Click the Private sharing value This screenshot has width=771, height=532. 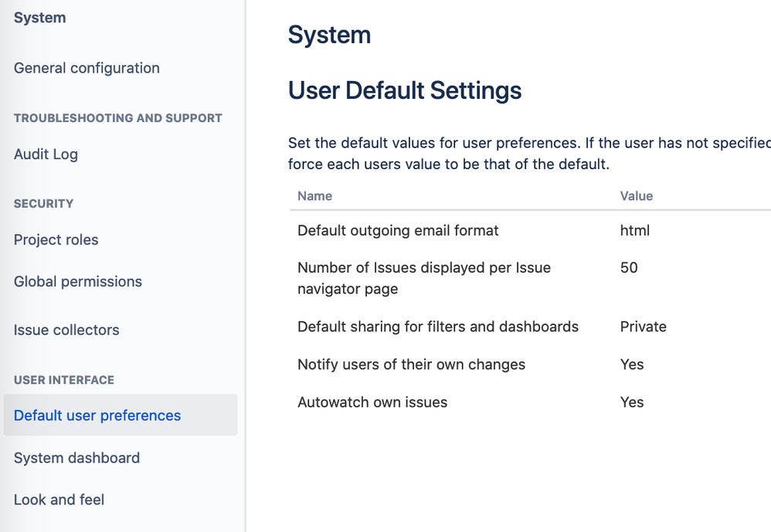click(x=643, y=327)
